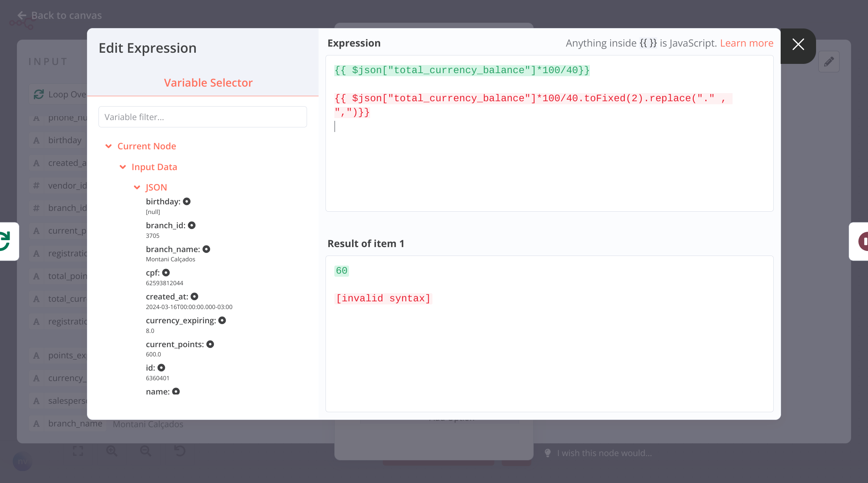
Task: Open the Variable Selector tab
Action: click(208, 83)
